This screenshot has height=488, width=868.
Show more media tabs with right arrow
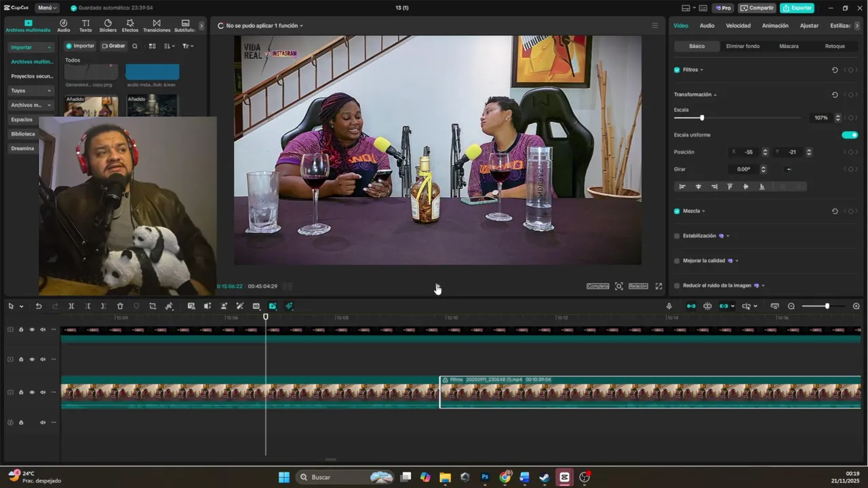[x=201, y=26]
